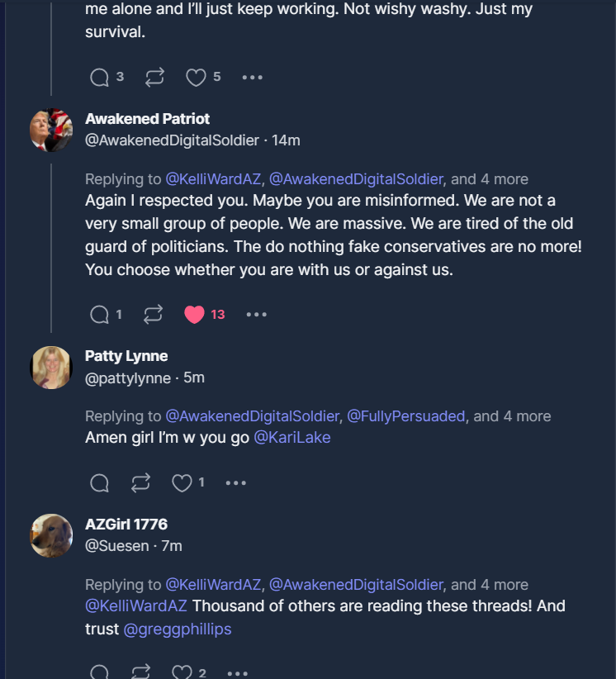Unlike Awakened Patriot's post with 13 likes

194,315
